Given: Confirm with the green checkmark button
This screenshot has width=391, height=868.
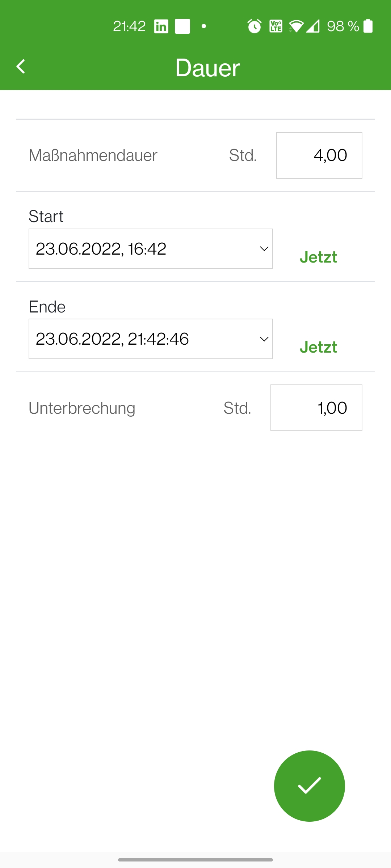Looking at the screenshot, I should point(309,786).
